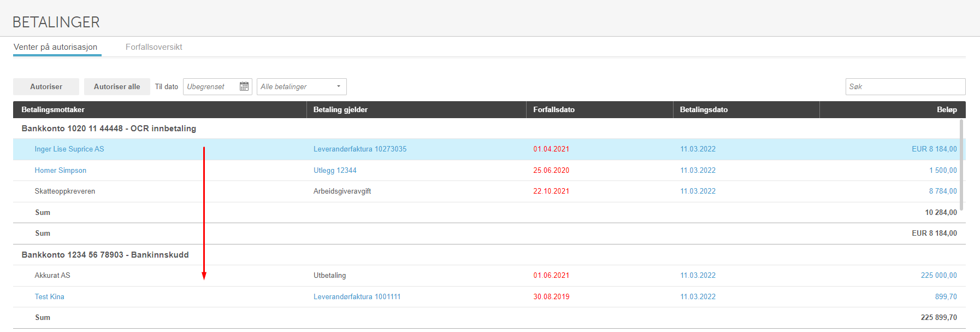The width and height of the screenshot is (980, 332).
Task: Click due date 01.04.2021
Action: click(551, 149)
